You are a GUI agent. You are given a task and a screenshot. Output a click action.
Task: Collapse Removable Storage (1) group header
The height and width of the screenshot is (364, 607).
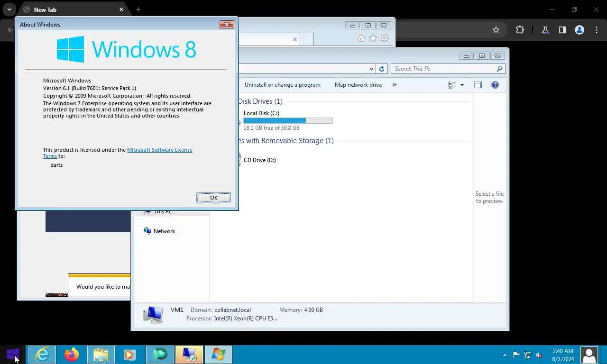pyautogui.click(x=286, y=141)
